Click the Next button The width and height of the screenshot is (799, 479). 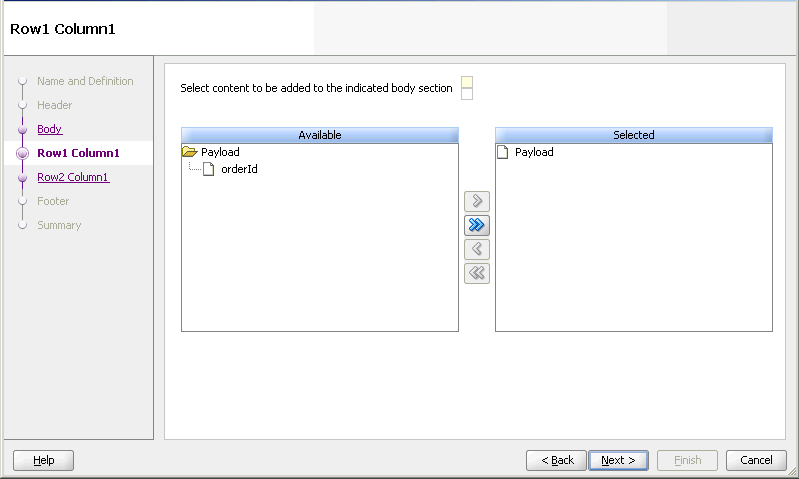[618, 460]
